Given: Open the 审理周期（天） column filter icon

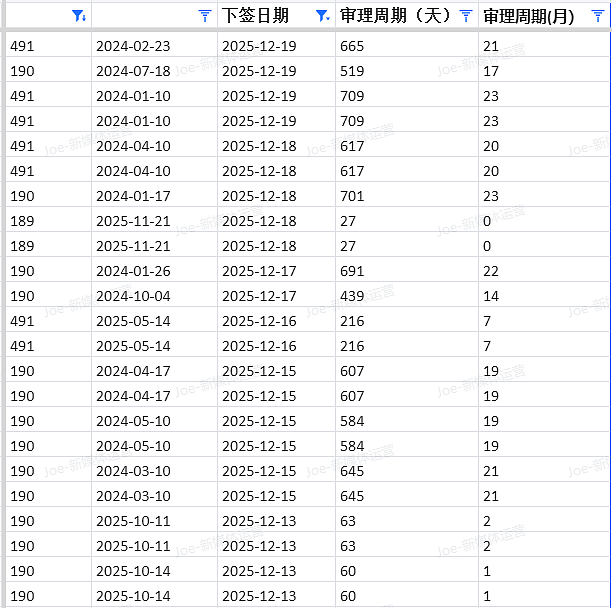Looking at the screenshot, I should point(466,16).
